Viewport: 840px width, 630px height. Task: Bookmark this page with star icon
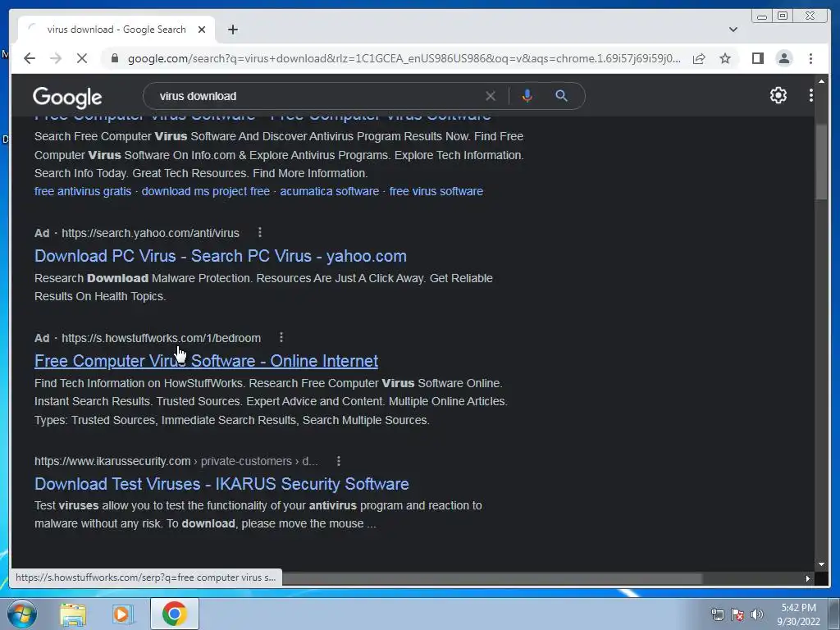click(x=725, y=58)
